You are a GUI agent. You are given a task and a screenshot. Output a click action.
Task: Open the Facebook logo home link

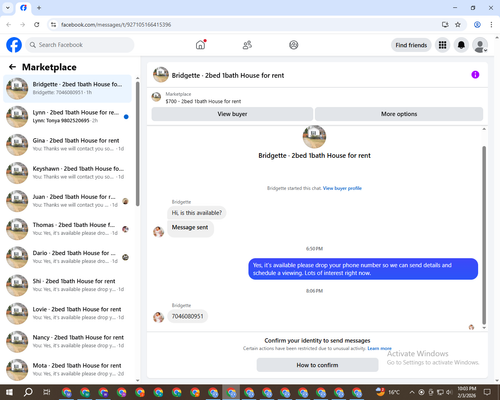[14, 45]
